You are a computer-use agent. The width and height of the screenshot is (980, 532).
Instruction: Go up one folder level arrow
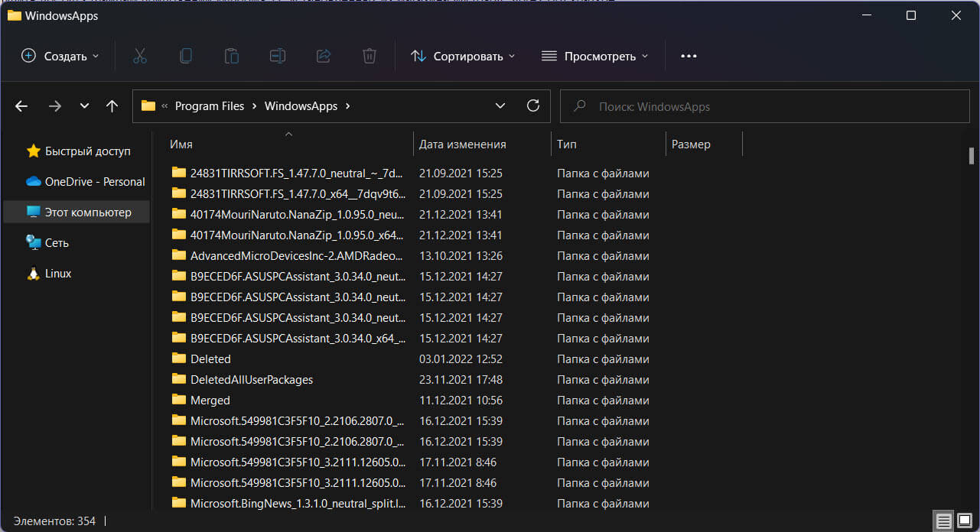(112, 106)
